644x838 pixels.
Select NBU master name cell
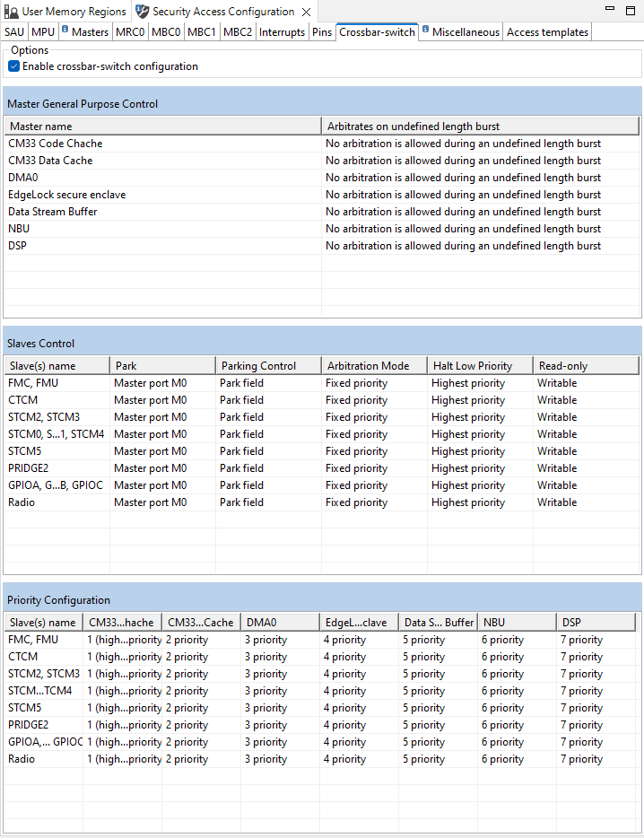pyautogui.click(x=162, y=229)
